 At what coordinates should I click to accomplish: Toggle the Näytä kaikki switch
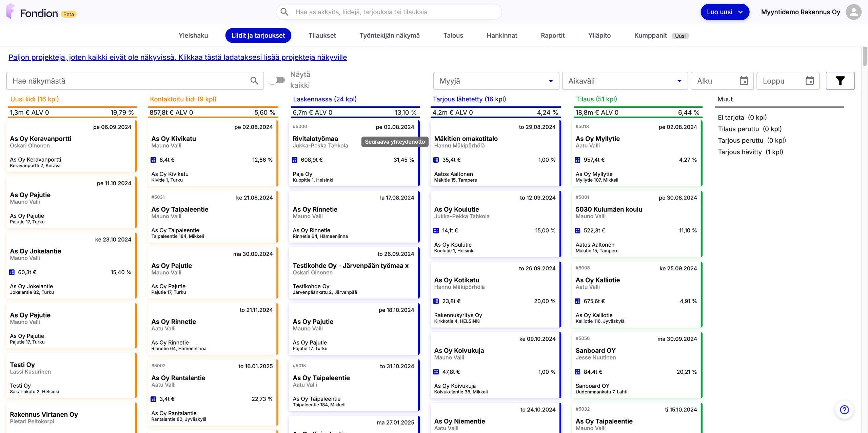(277, 80)
